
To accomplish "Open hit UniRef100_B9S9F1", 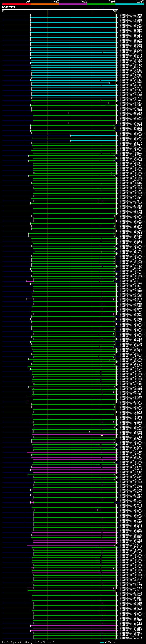I will 131,22.
